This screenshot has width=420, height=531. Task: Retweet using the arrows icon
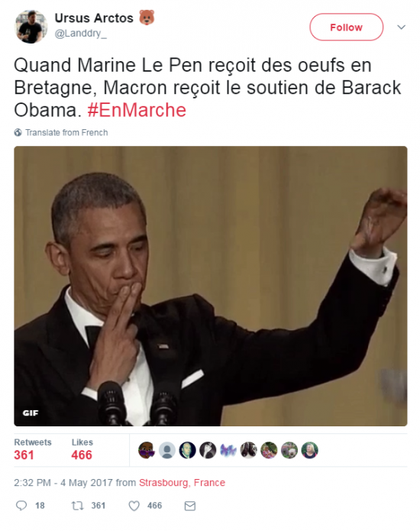77,506
